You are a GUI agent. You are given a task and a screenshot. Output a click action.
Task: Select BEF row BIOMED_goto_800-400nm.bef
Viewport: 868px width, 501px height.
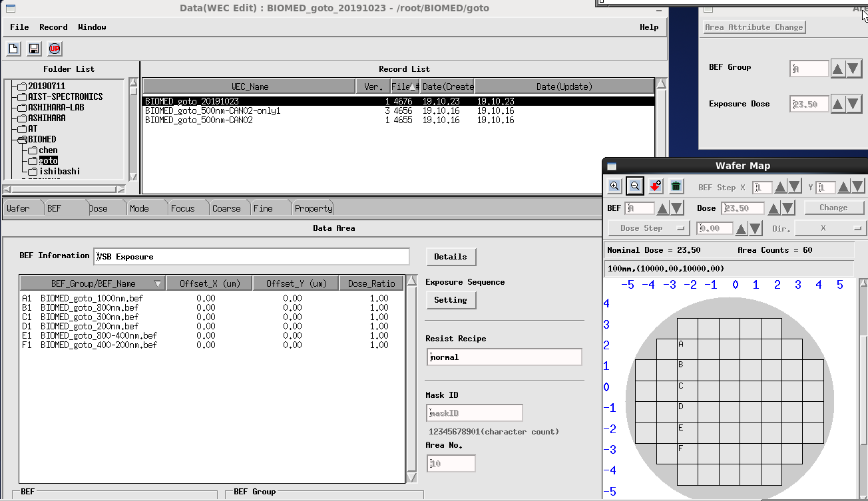pyautogui.click(x=212, y=336)
